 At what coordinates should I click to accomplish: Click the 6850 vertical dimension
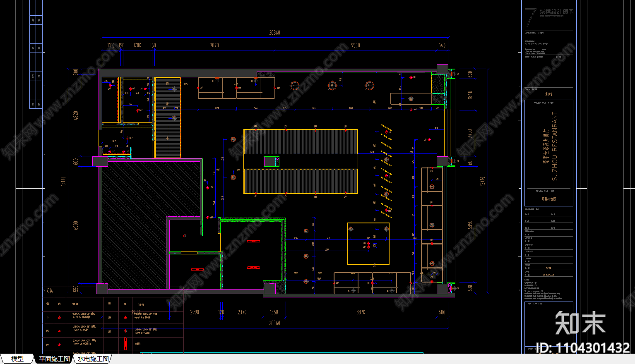[470, 225]
